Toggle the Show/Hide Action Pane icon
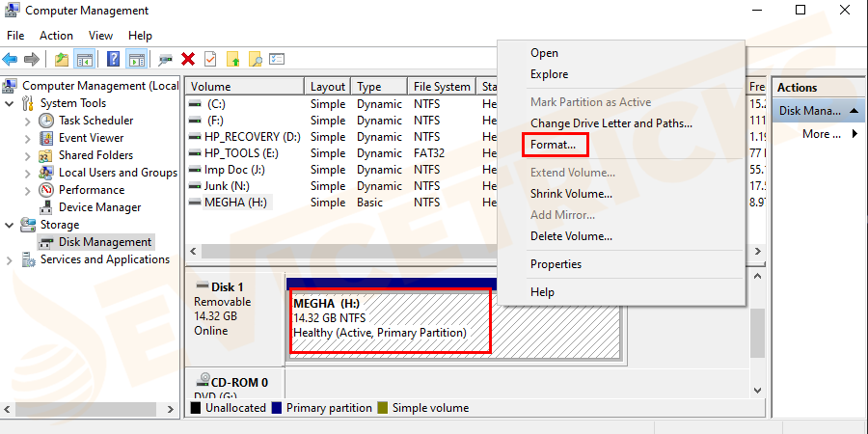 [136, 59]
